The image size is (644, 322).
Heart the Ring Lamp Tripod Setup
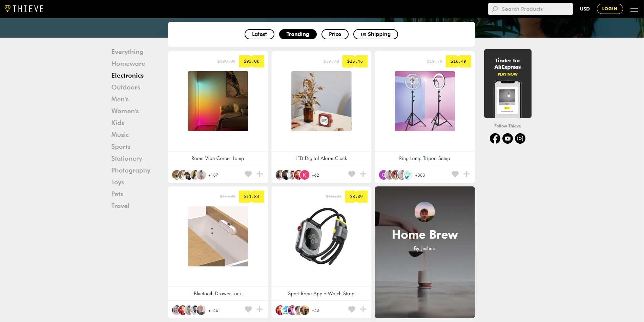click(x=455, y=174)
